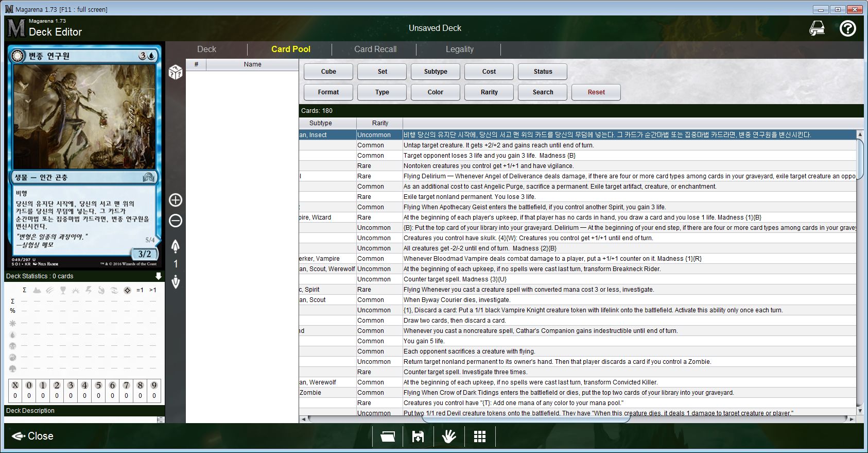Open the grid tiled view icon
The width and height of the screenshot is (868, 453).
480,437
